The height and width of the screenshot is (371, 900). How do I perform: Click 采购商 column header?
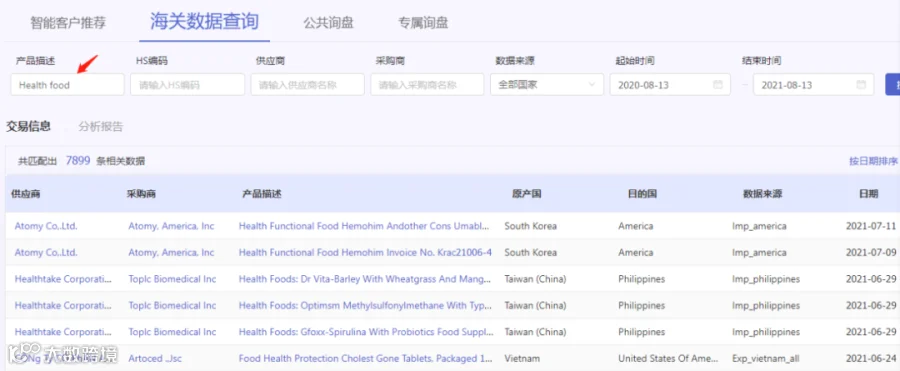coord(141,194)
